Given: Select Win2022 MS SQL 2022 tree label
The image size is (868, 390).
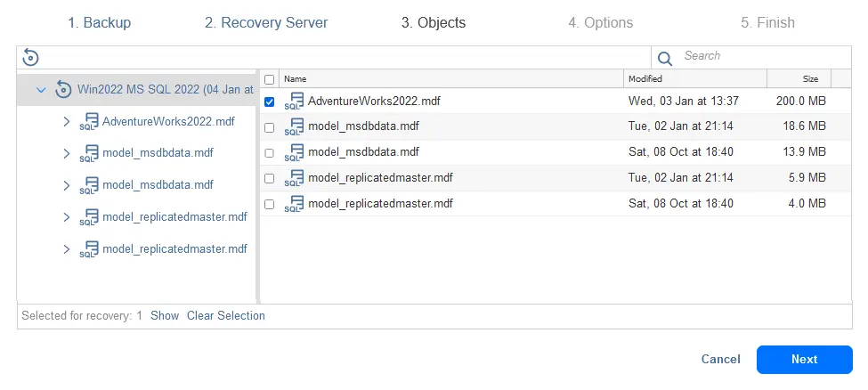Looking at the screenshot, I should 165,89.
